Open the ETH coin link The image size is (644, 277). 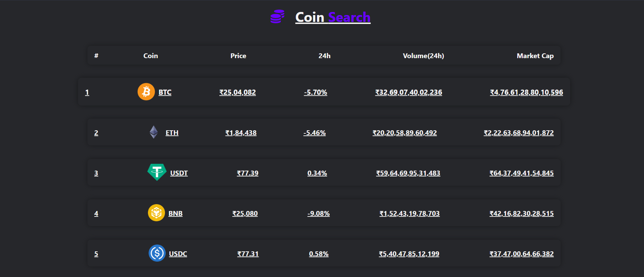tap(172, 133)
